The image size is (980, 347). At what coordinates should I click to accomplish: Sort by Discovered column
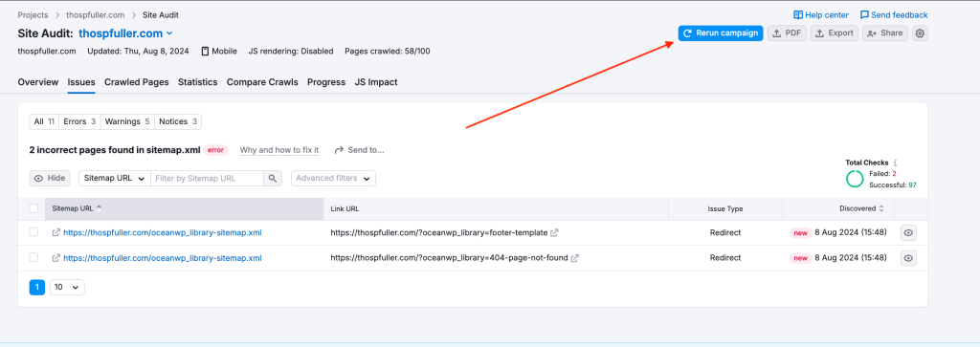click(862, 208)
